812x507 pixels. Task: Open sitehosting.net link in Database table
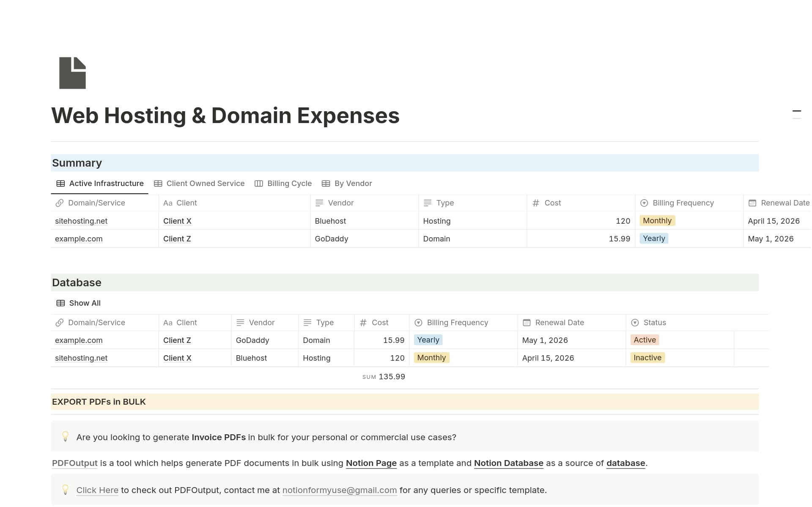pos(81,358)
